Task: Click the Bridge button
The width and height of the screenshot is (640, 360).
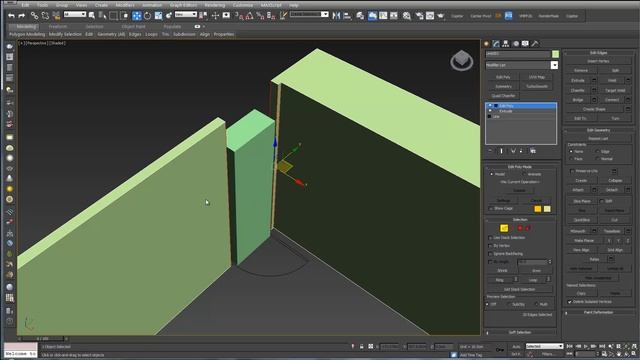Action: coord(578,100)
